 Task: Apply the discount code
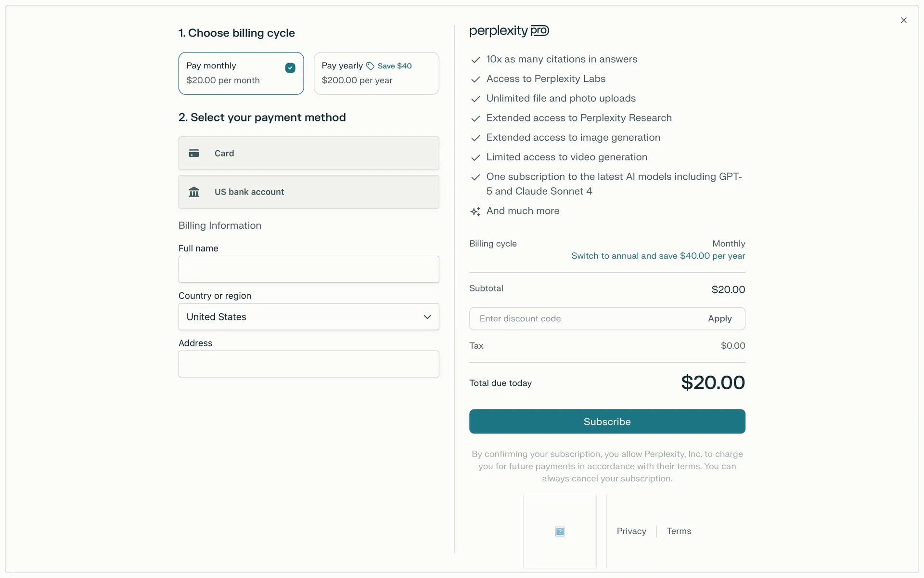point(719,319)
